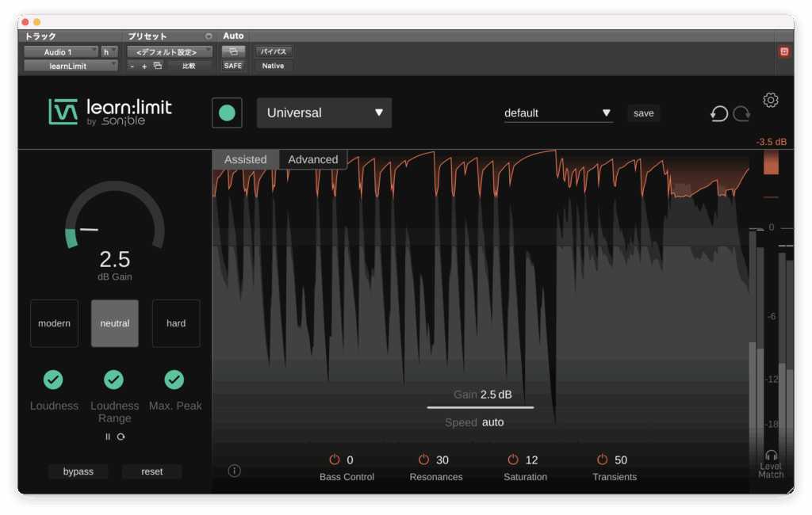Viewport: 812px width, 515px height.
Task: Select the neutral style
Action: coord(114,323)
